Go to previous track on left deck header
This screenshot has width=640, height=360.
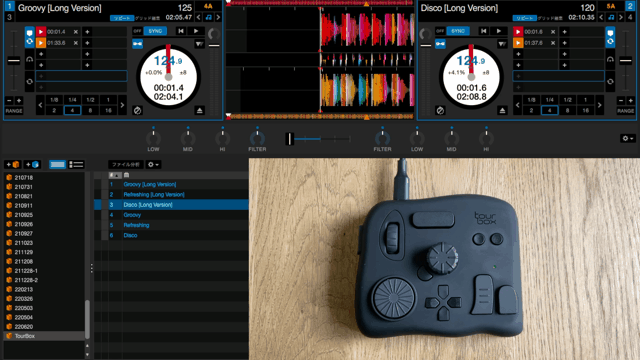click(x=199, y=17)
